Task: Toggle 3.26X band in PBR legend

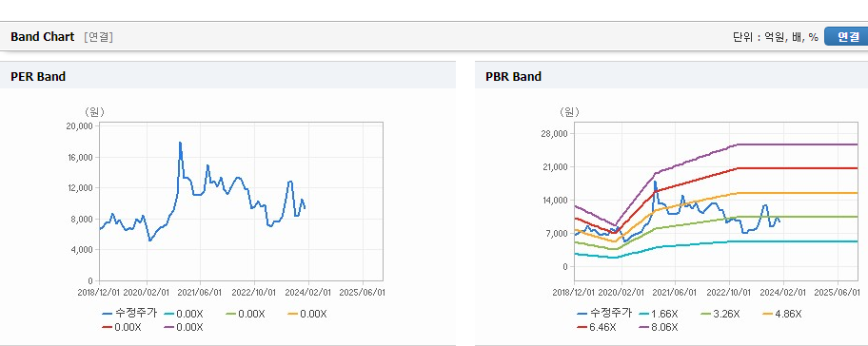Action: (720, 314)
